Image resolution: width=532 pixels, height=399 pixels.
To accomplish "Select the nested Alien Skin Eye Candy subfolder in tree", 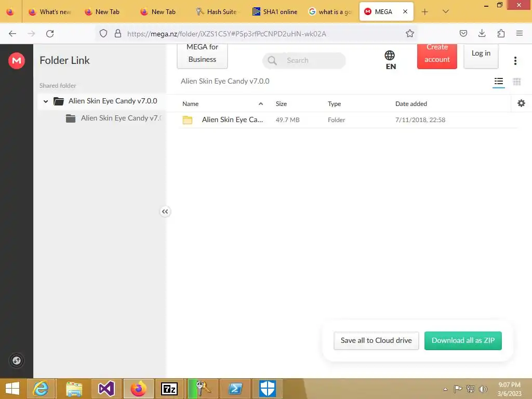I will (x=114, y=118).
